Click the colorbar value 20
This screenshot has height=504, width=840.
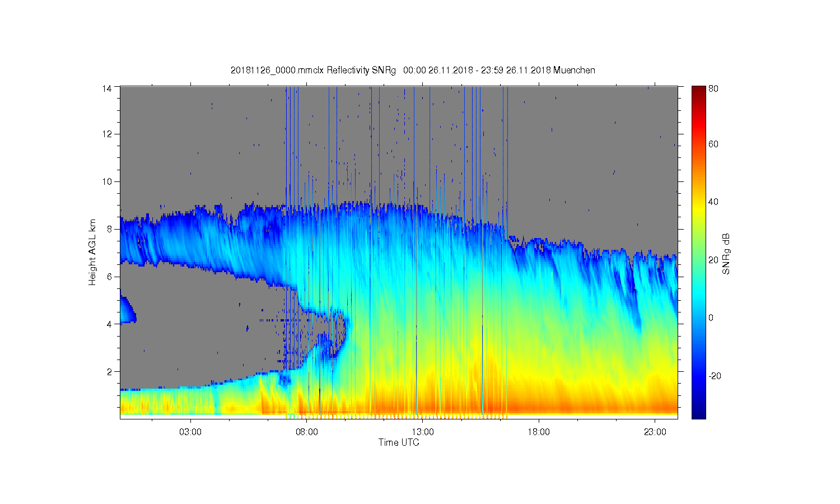[713, 260]
